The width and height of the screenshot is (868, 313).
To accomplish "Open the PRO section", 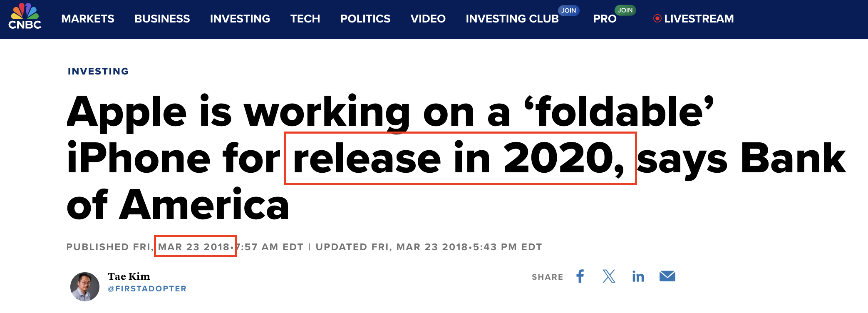I will point(604,19).
